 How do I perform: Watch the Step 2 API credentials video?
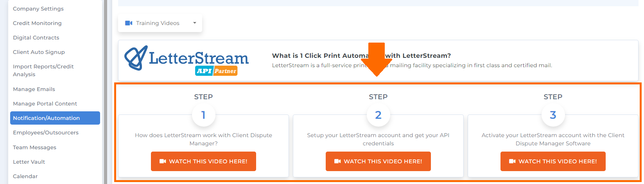[x=378, y=161]
